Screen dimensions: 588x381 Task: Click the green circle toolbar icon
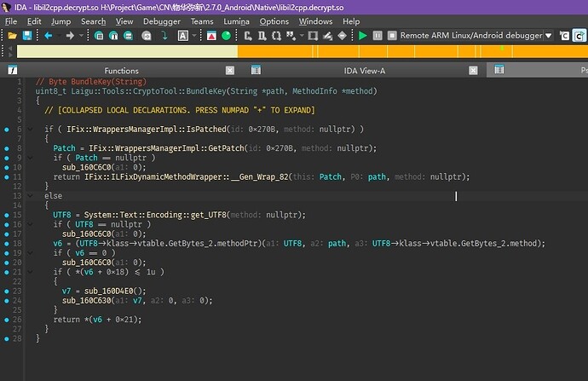226,36
